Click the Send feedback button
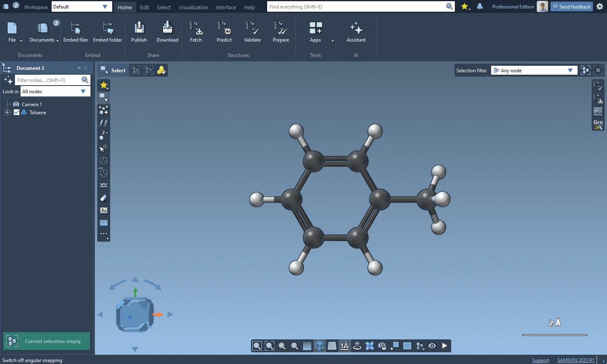607x364 pixels. click(x=571, y=7)
